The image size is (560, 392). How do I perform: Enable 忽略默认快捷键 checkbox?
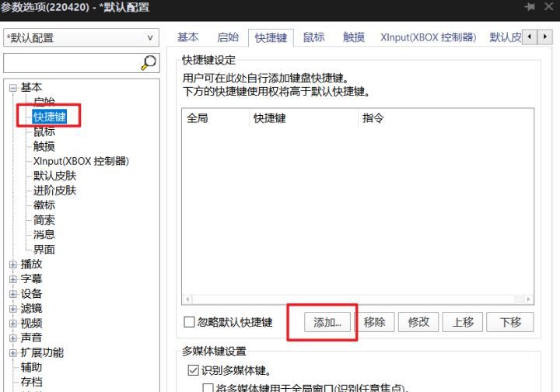tap(189, 322)
